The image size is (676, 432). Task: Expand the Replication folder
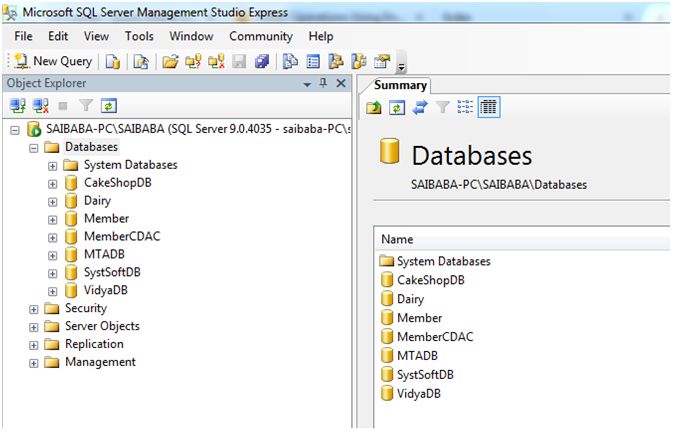click(x=34, y=345)
